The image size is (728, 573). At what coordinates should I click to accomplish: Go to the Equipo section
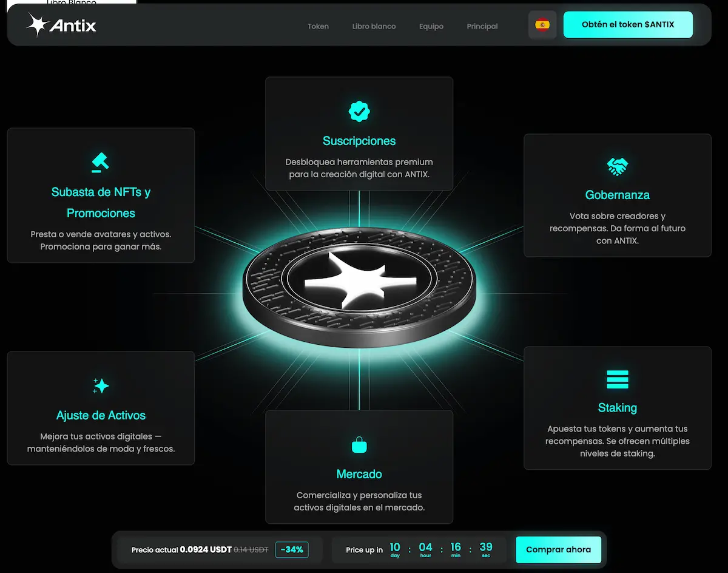coord(431,26)
